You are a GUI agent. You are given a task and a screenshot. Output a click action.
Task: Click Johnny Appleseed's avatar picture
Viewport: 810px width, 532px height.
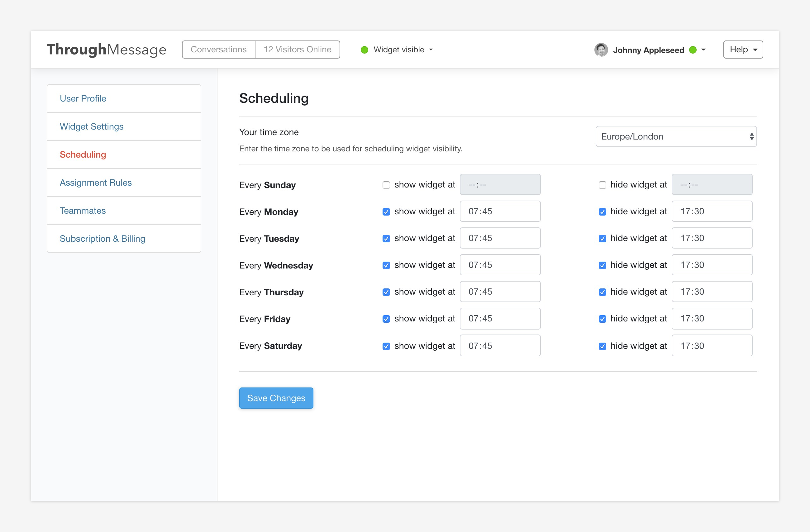pos(601,50)
